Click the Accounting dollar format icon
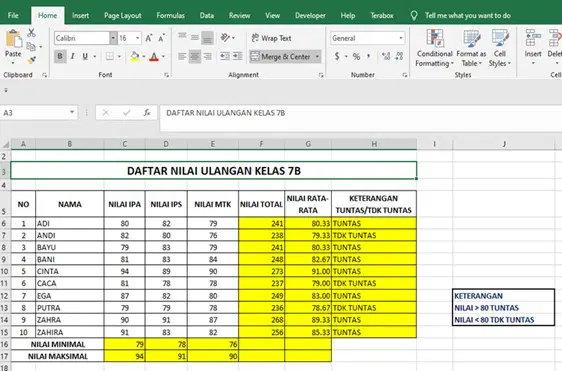The height and width of the screenshot is (371, 562). 337,56
